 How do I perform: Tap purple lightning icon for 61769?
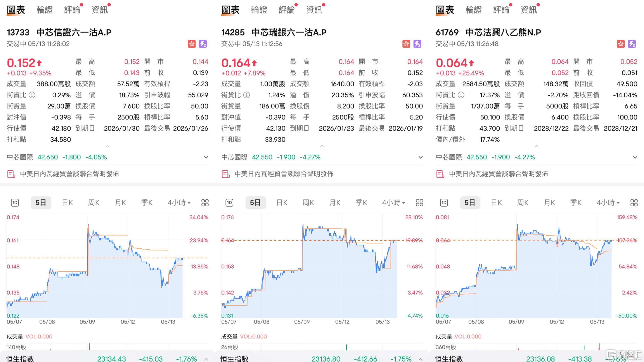tap(632, 44)
